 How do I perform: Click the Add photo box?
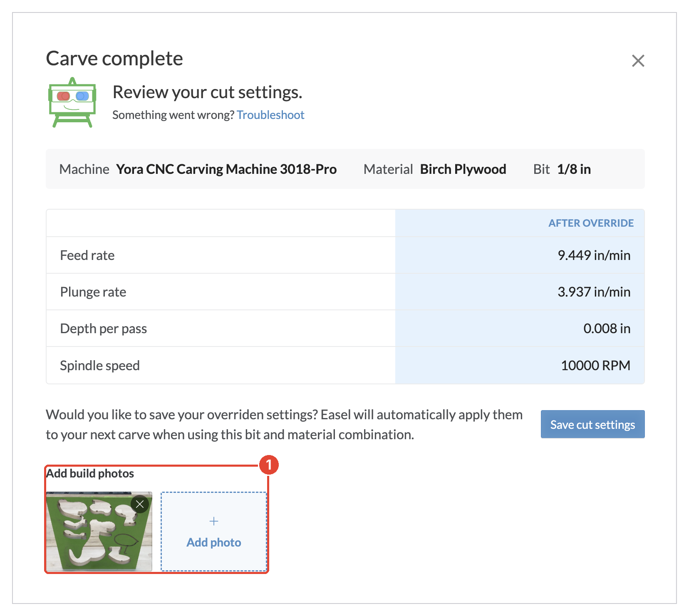coord(214,532)
